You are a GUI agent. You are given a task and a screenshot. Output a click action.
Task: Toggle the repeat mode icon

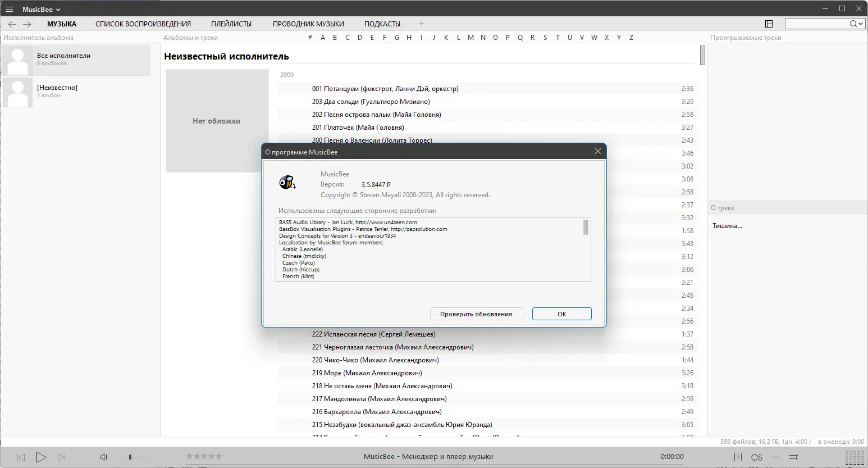pyautogui.click(x=775, y=457)
